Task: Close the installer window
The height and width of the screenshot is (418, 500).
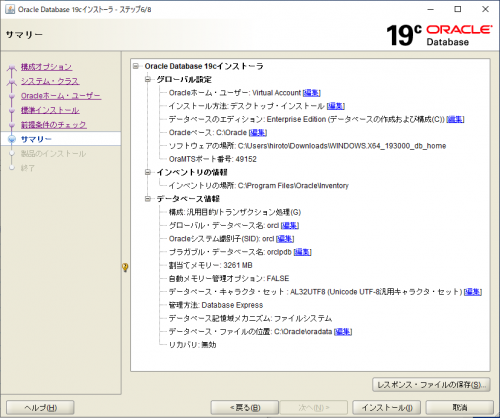Action: click(485, 9)
